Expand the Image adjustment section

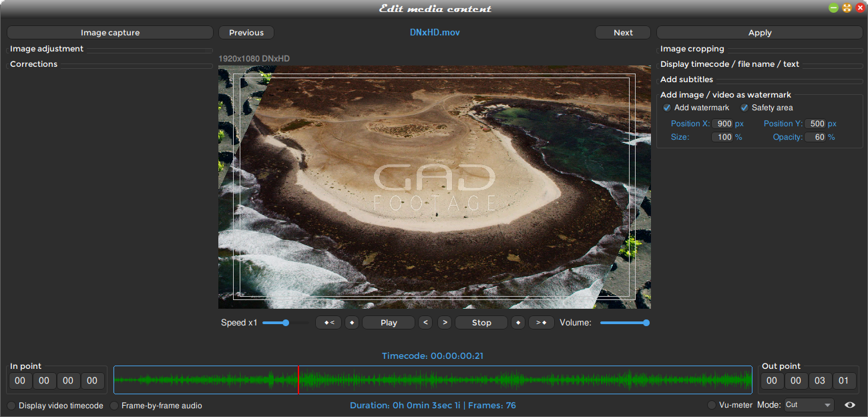click(x=46, y=48)
